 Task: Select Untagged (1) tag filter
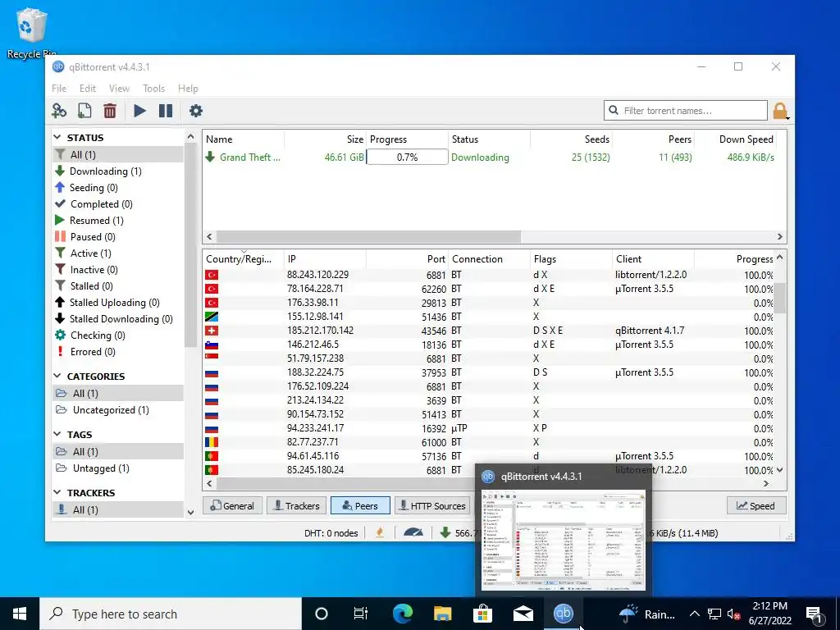(x=118, y=468)
